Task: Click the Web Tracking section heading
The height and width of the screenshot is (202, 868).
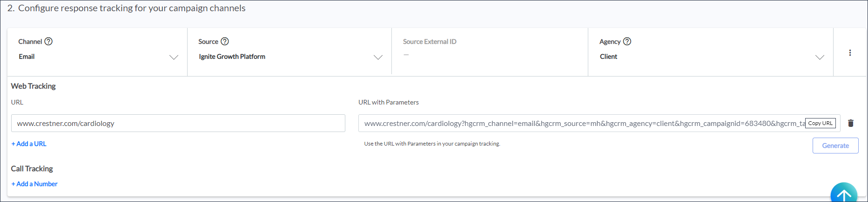Action: click(x=33, y=86)
